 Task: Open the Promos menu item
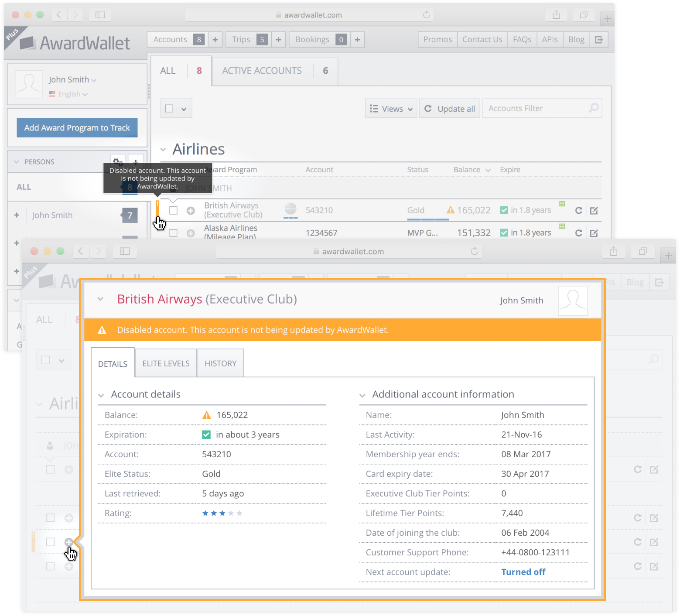[x=437, y=39]
